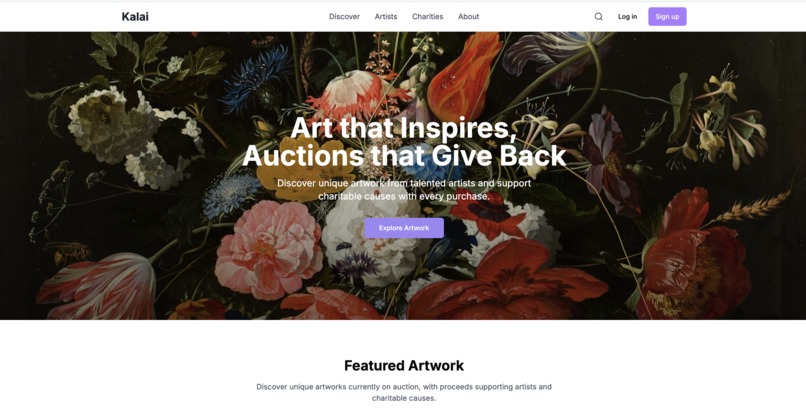Open the search magnifier icon

click(598, 16)
